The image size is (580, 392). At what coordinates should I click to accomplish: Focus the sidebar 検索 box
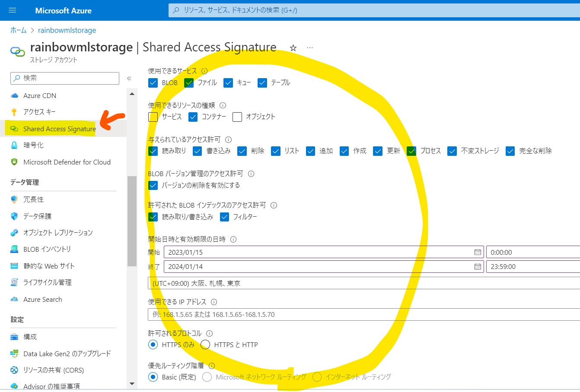pos(65,78)
